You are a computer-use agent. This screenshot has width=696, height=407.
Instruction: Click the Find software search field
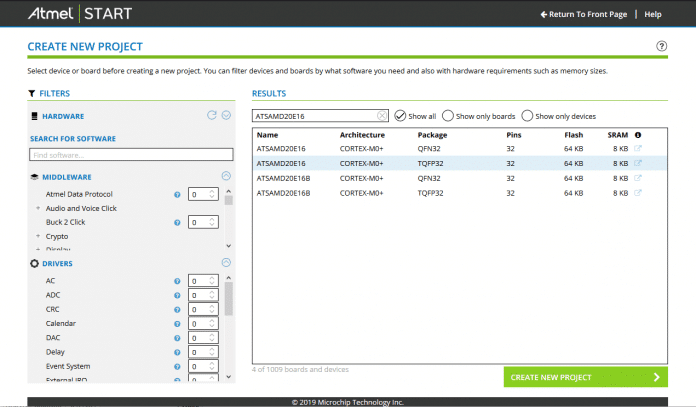tap(132, 155)
